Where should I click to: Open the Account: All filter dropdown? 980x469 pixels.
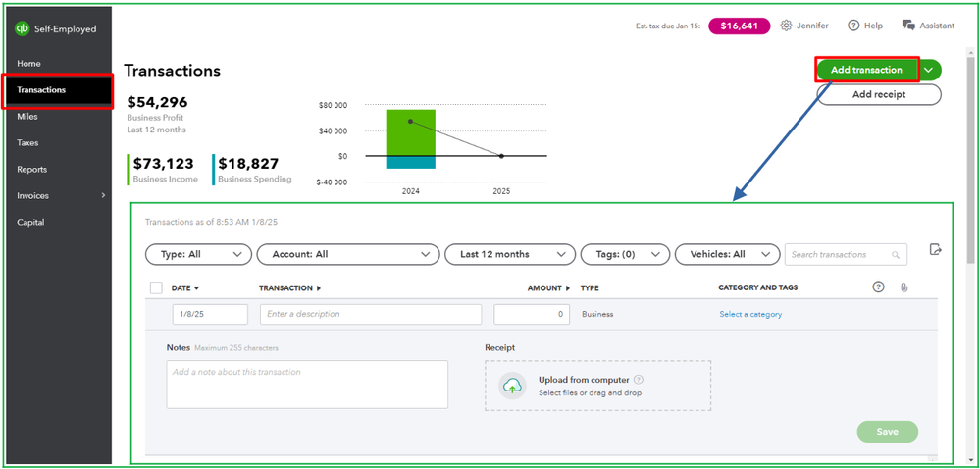tap(348, 254)
